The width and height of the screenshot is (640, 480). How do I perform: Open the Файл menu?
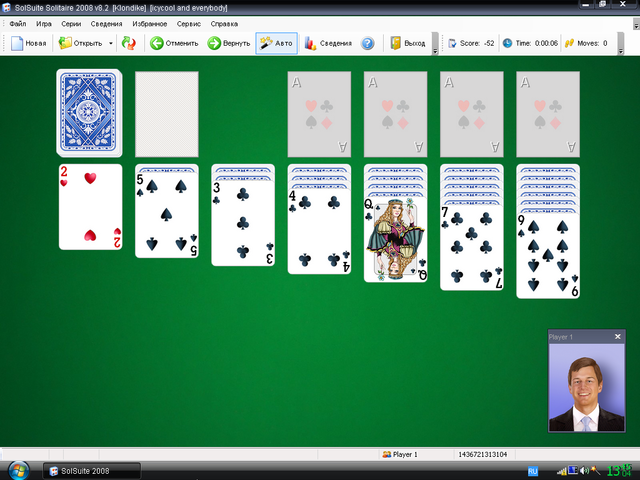pos(18,24)
